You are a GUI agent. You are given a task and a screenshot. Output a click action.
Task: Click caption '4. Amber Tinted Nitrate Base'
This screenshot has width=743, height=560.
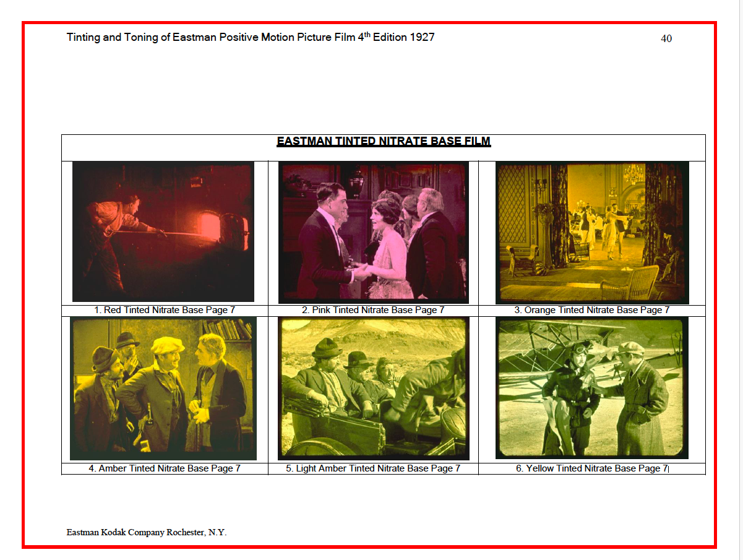[x=165, y=468]
